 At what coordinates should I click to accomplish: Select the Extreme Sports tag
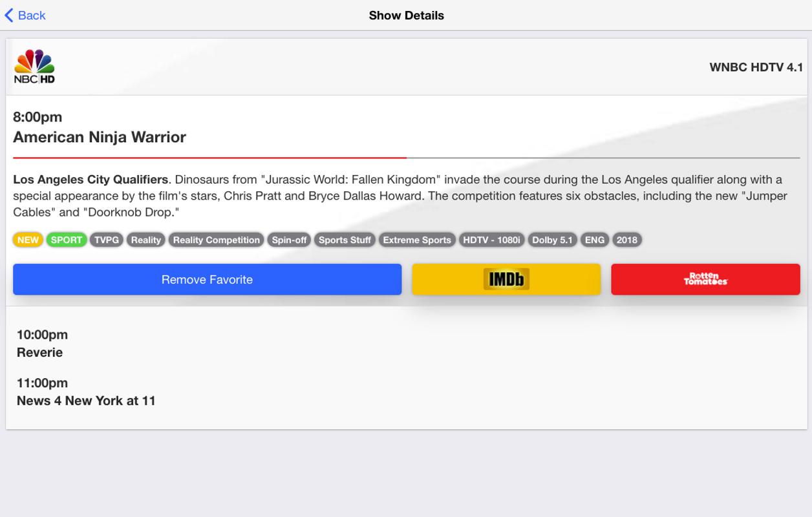tap(417, 240)
